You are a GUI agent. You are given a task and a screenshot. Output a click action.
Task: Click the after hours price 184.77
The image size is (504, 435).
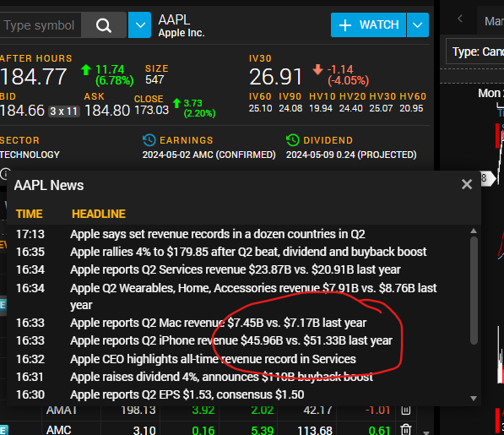click(34, 77)
